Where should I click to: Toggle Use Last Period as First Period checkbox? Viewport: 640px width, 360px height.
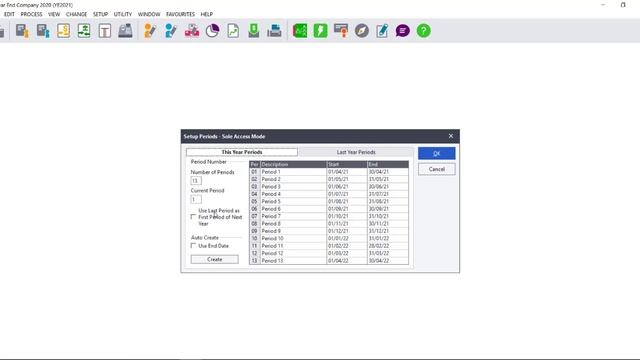click(193, 217)
